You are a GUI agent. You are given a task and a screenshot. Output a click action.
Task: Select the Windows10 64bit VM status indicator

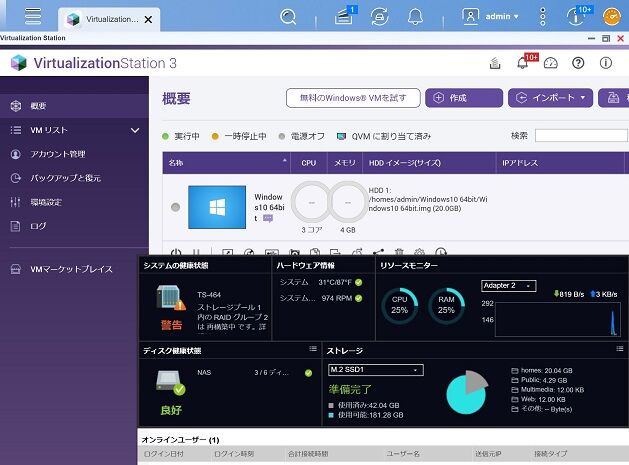pos(175,207)
